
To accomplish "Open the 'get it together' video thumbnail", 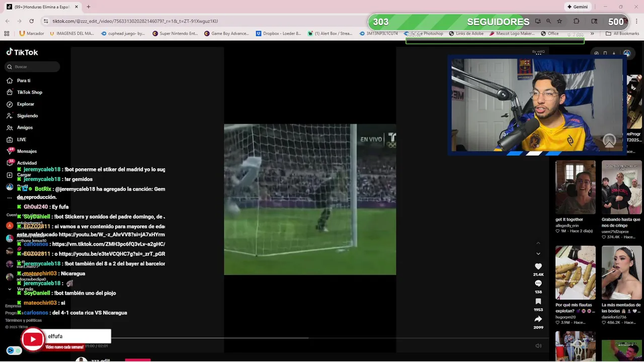I will (x=576, y=188).
